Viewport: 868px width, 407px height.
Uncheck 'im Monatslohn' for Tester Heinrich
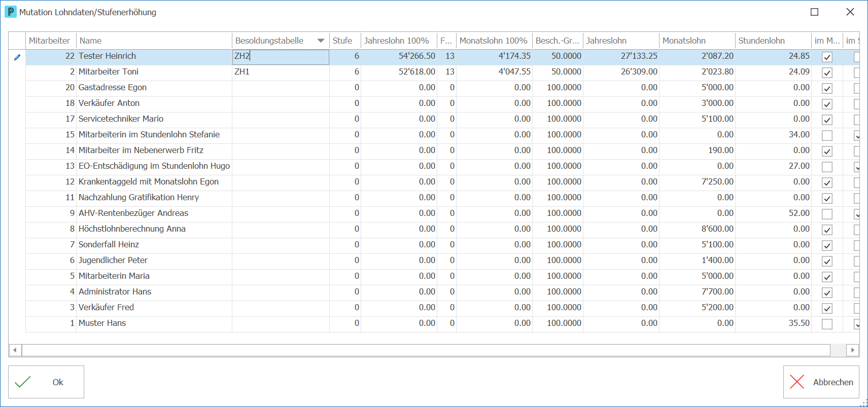point(827,57)
